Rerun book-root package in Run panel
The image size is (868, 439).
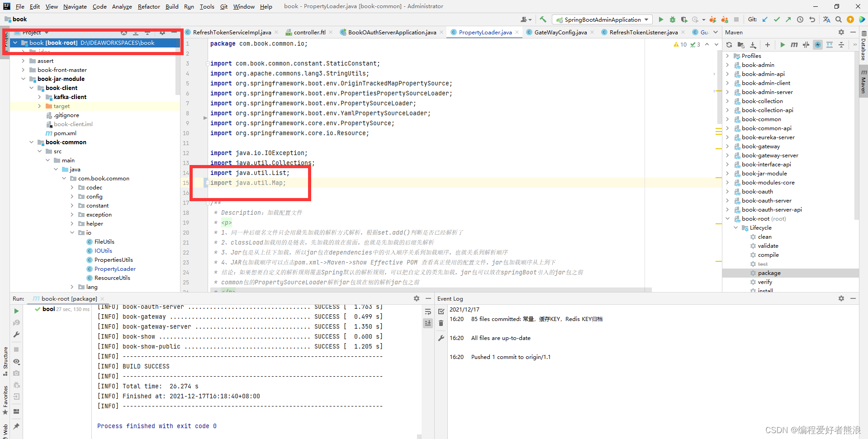point(17,311)
